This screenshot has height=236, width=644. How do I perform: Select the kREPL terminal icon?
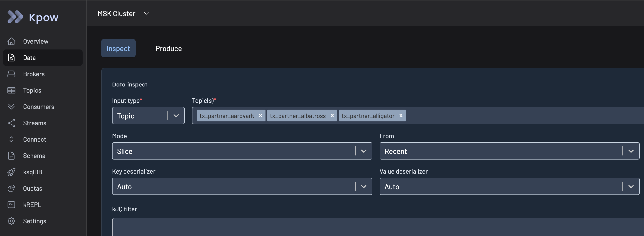click(x=12, y=204)
